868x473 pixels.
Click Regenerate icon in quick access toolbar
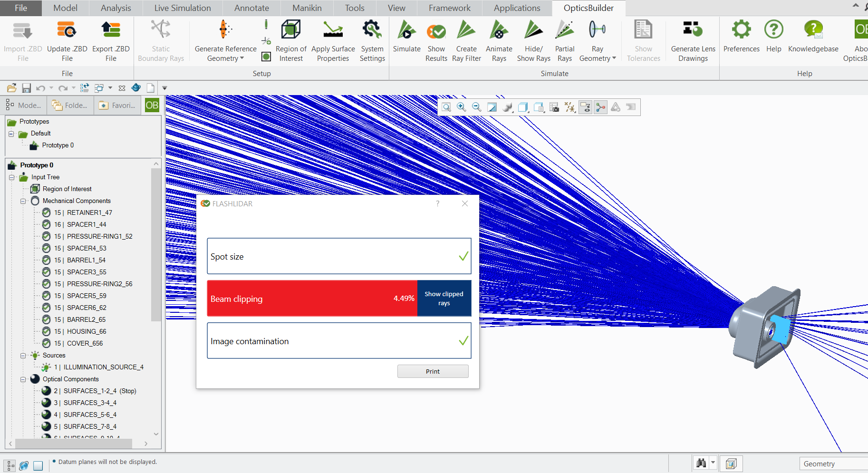click(x=85, y=88)
